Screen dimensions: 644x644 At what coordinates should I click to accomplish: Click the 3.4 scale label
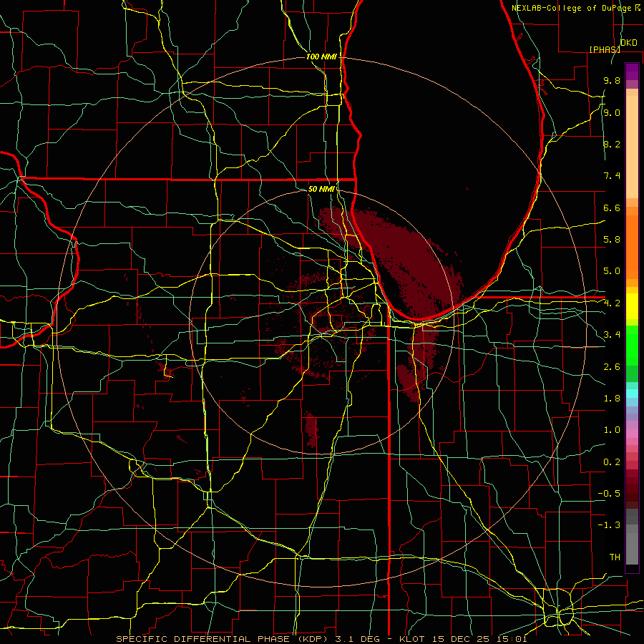(612, 335)
